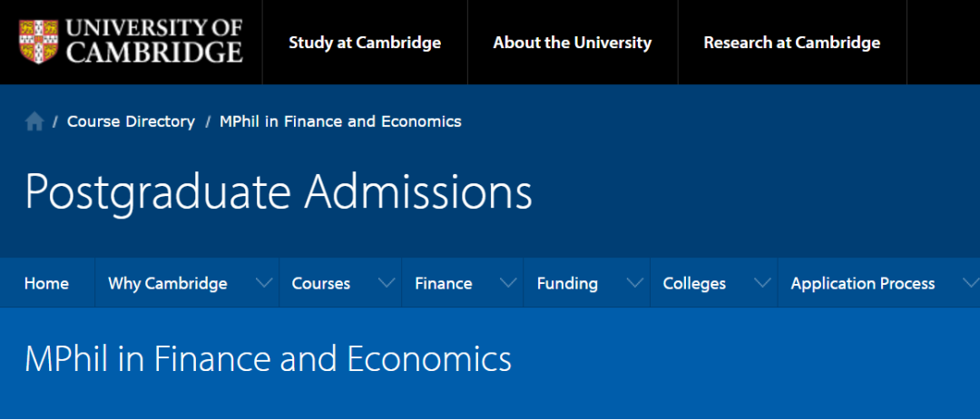Expand the Why Cambridge dropdown arrow
The width and height of the screenshot is (980, 420).
click(264, 284)
